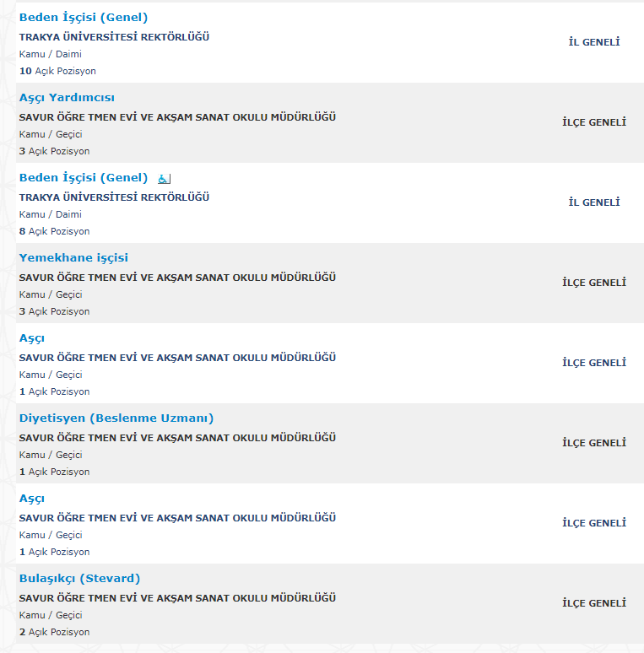Open the Aşçı listing directly below Yemekhane işçisi
The image size is (644, 653).
(32, 338)
